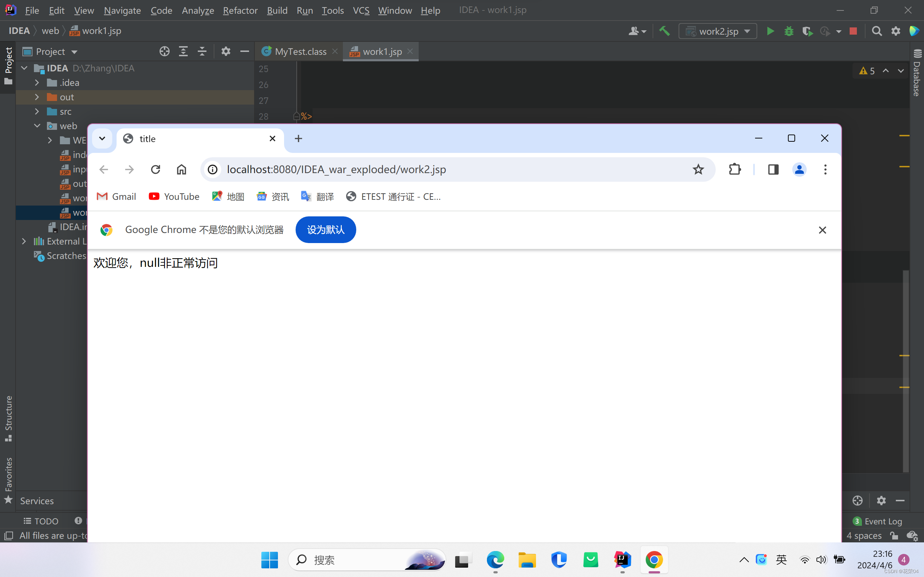Start the Debug bug icon
Image resolution: width=924 pixels, height=577 pixels.
coord(789,31)
